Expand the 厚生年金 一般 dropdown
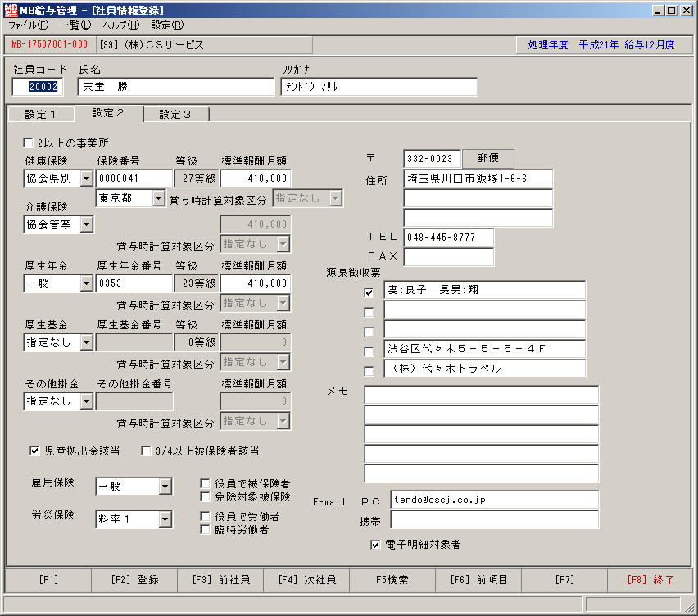 tap(86, 283)
